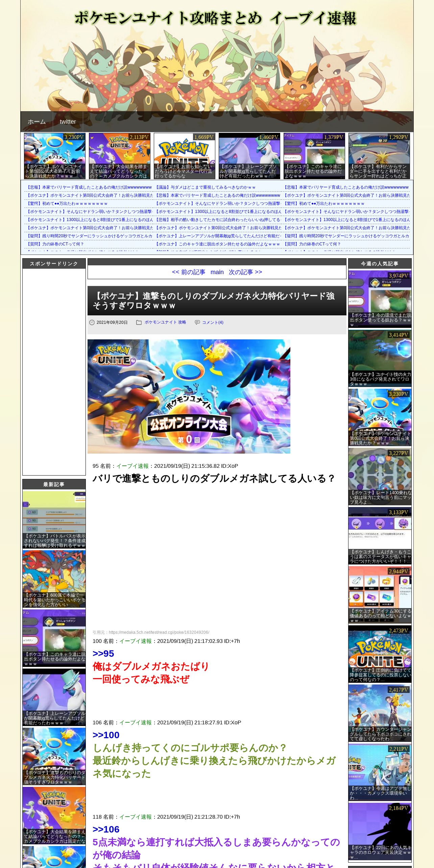Open middle column このキャラ達に脱出ボタン headline link
434x868 pixels.
click(x=217, y=244)
